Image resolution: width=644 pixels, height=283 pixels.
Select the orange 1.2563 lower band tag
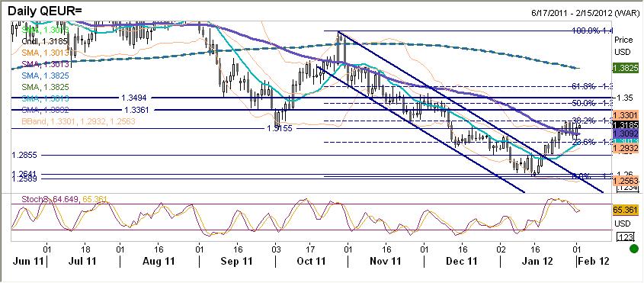point(625,181)
